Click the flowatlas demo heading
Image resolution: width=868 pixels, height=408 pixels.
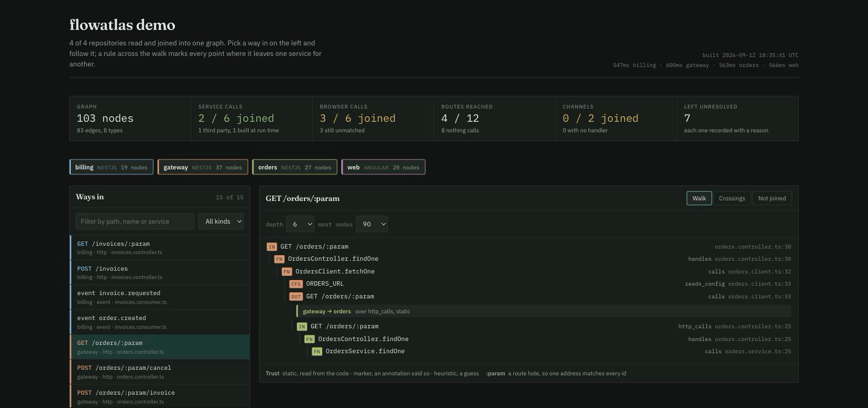click(122, 25)
